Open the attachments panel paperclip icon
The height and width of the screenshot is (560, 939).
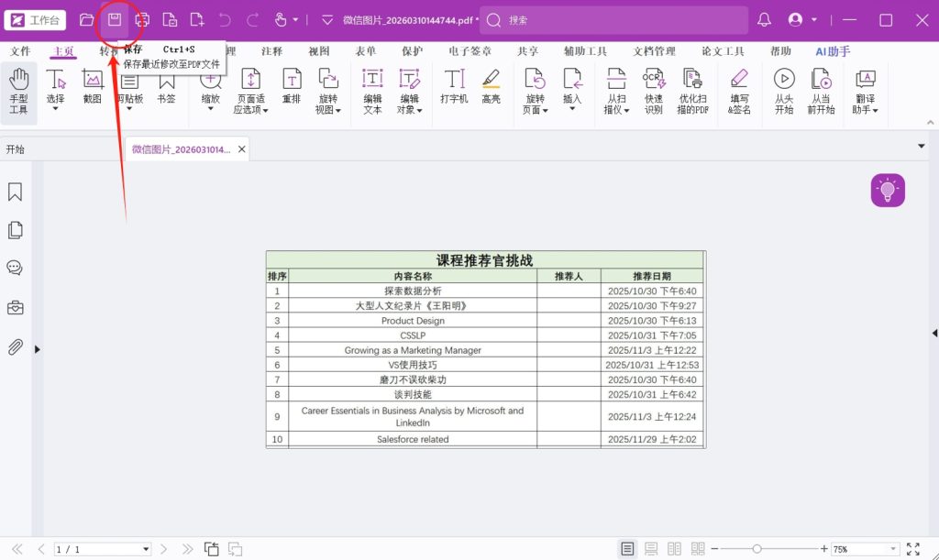pos(15,347)
